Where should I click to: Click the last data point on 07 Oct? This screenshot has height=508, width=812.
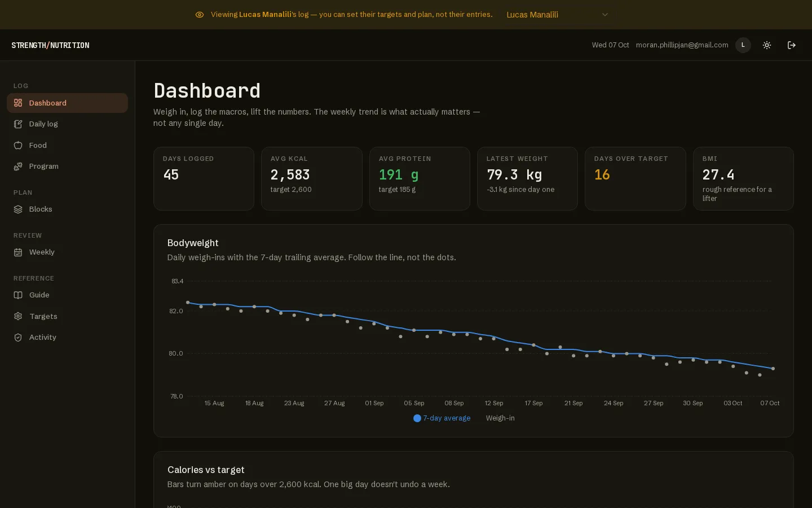(773, 369)
